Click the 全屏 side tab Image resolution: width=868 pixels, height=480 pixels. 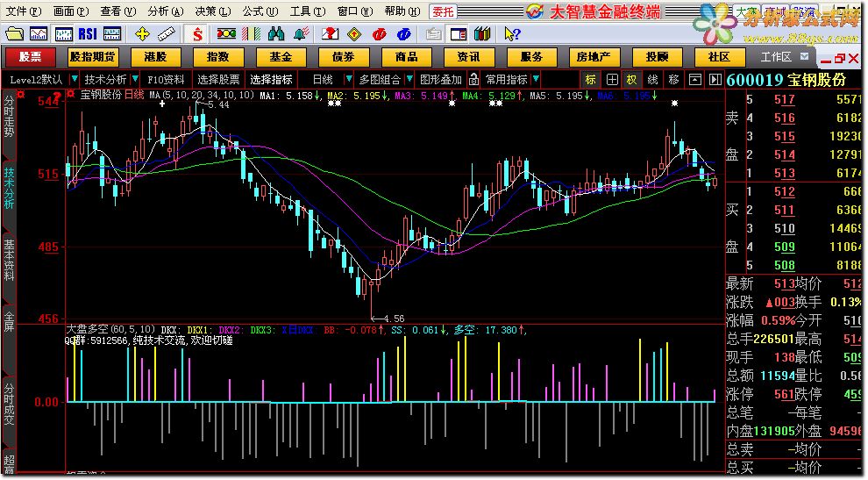9,321
